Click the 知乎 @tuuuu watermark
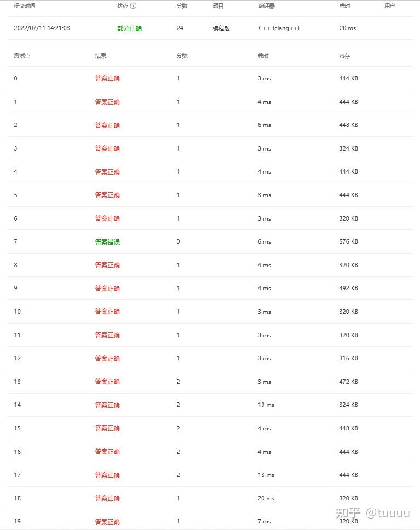This screenshot has height=530, width=420. [373, 513]
